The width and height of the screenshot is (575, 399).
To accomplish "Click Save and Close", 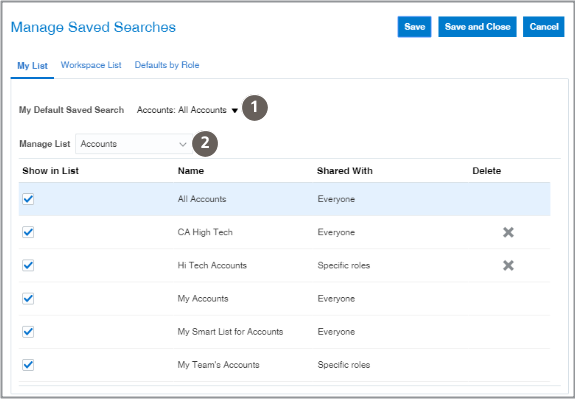I will coord(477,27).
